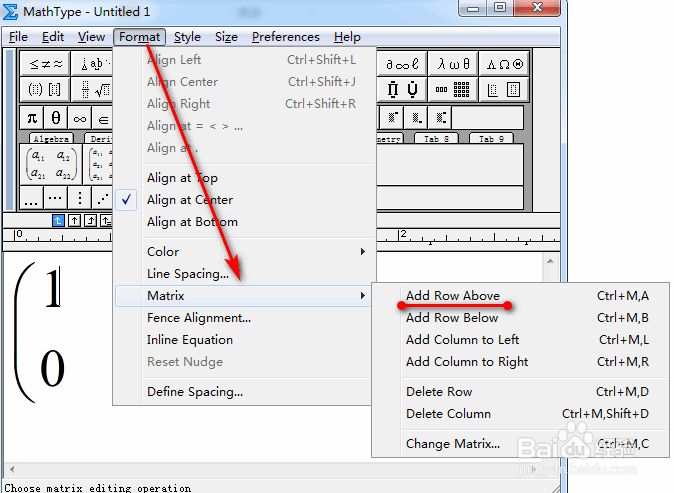
Task: Click the superscript slot template button
Action: click(392, 117)
